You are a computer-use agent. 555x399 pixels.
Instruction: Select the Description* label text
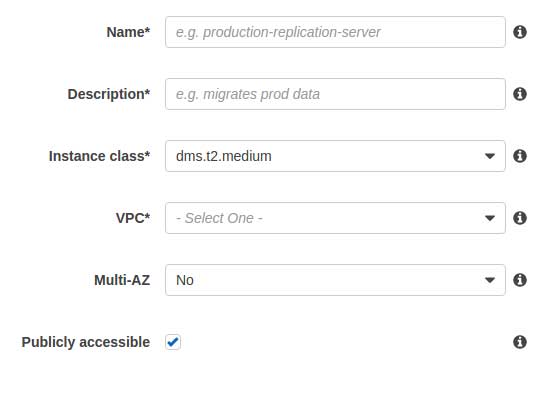(x=109, y=95)
